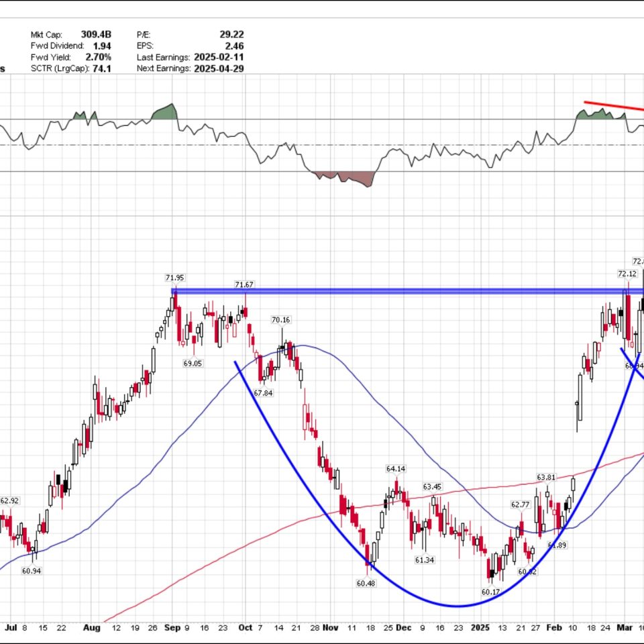The height and width of the screenshot is (644, 644).
Task: Click the Nov label on date axis
Action: pos(329,629)
